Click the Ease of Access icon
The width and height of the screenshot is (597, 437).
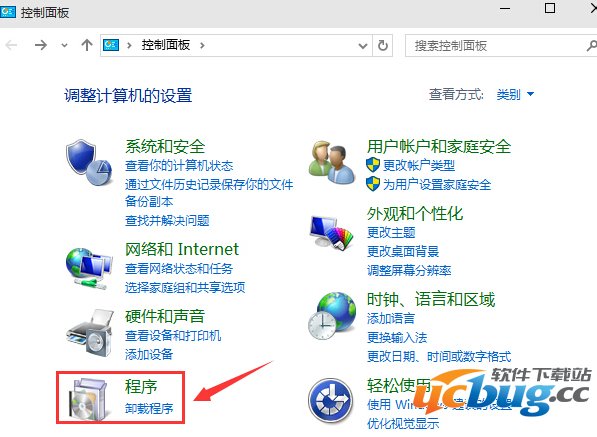[x=330, y=400]
